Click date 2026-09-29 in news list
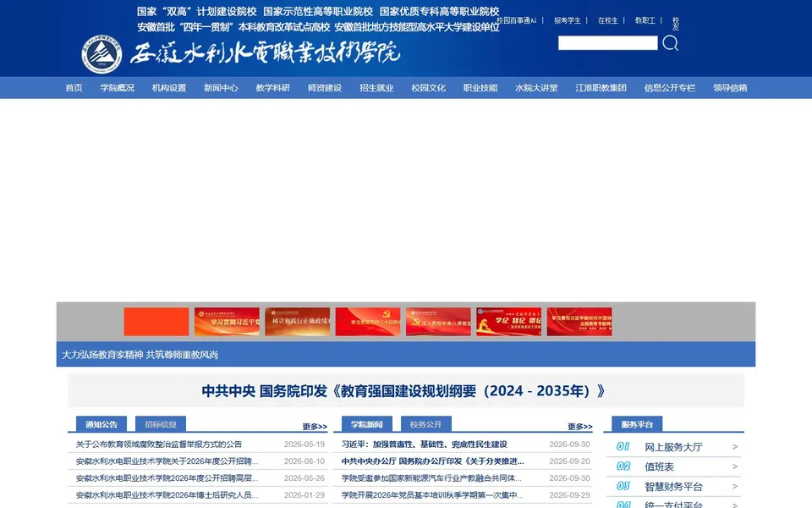Screen dimensions: 812x508 [569, 495]
